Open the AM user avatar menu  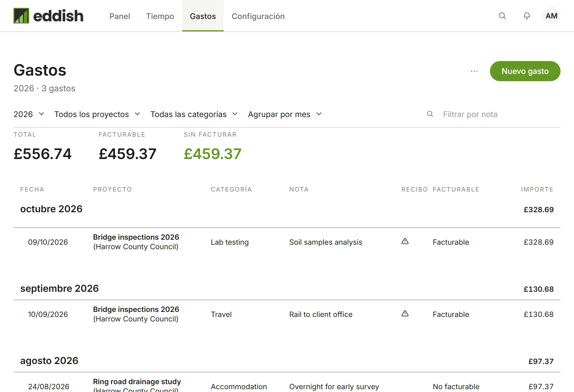coord(551,16)
